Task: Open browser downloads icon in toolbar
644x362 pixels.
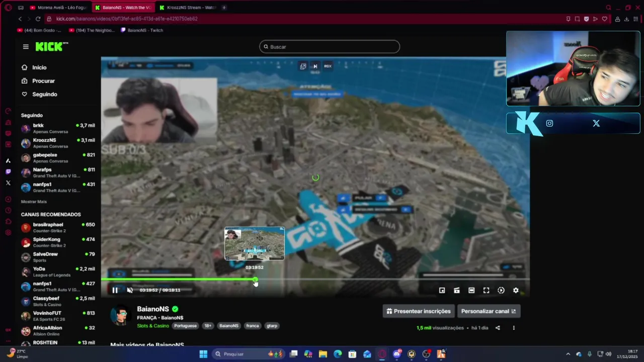Action: (626, 19)
